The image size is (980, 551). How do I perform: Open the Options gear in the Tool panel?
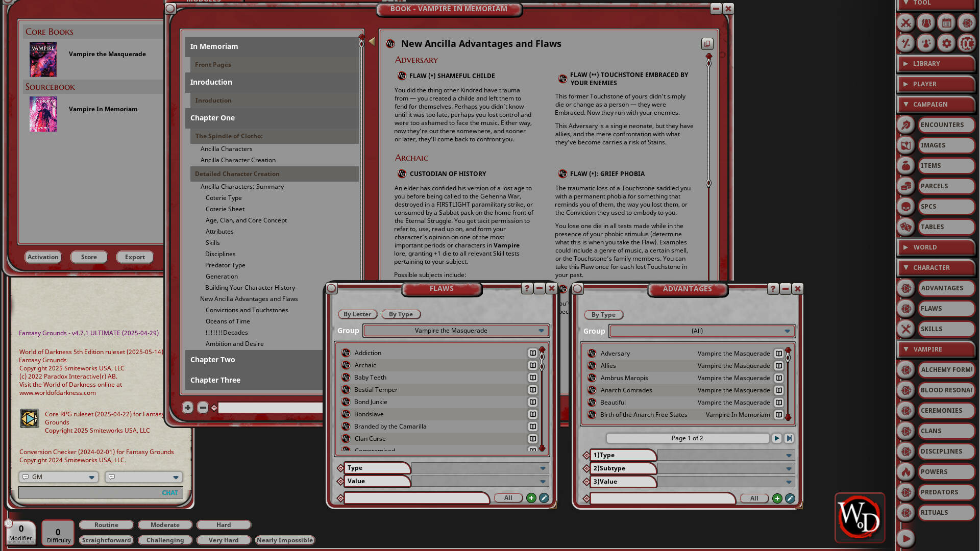point(946,43)
